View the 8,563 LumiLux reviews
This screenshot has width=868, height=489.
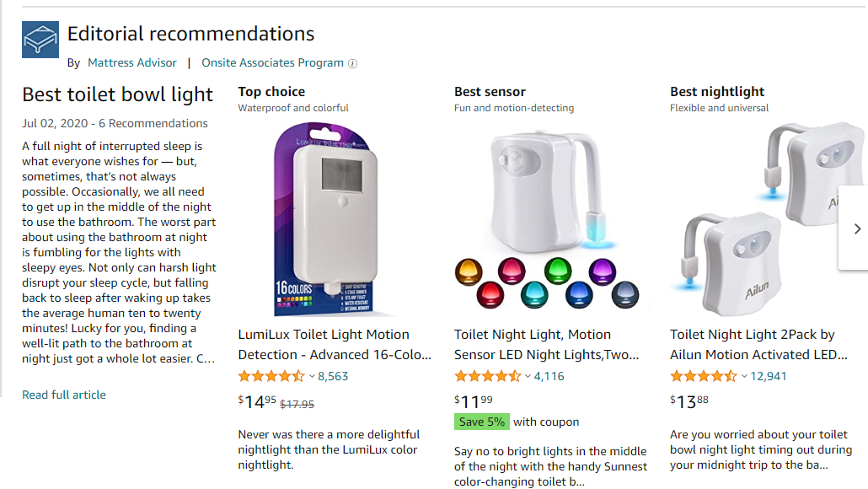tap(333, 377)
